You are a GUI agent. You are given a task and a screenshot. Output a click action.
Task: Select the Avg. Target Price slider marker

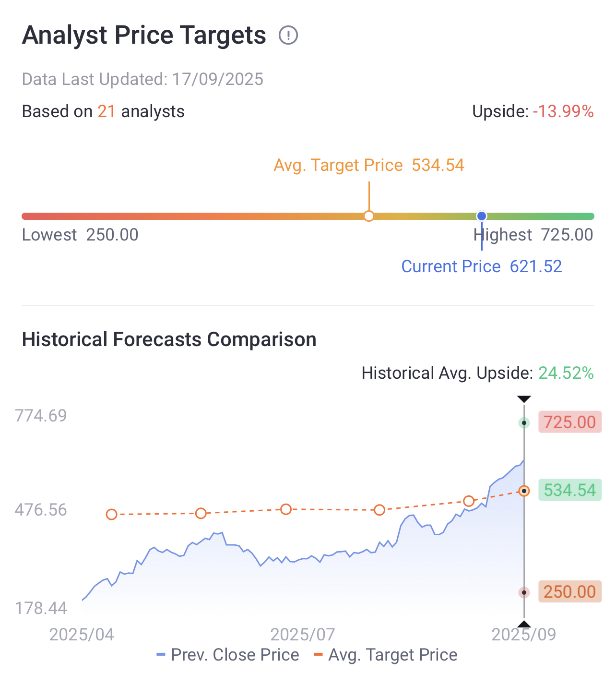coord(369,216)
